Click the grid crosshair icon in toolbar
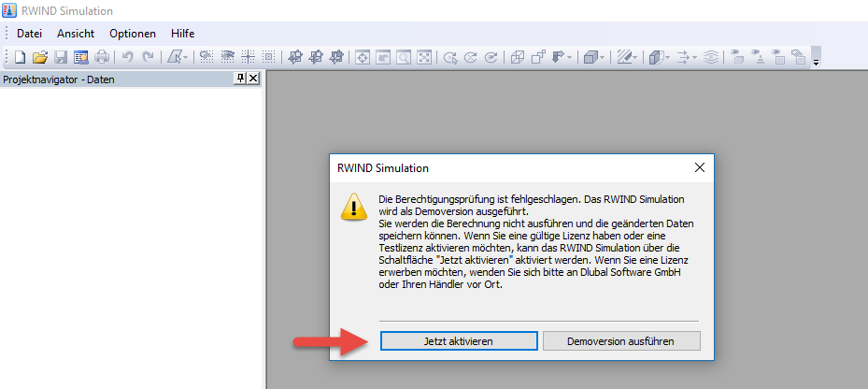Viewport: 868px width, 389px height. [248, 56]
